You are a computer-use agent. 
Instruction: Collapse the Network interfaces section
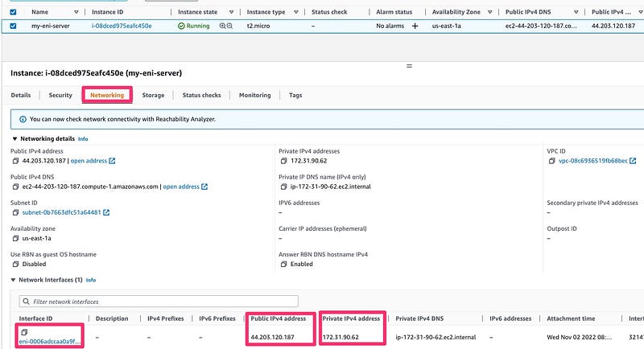13,280
